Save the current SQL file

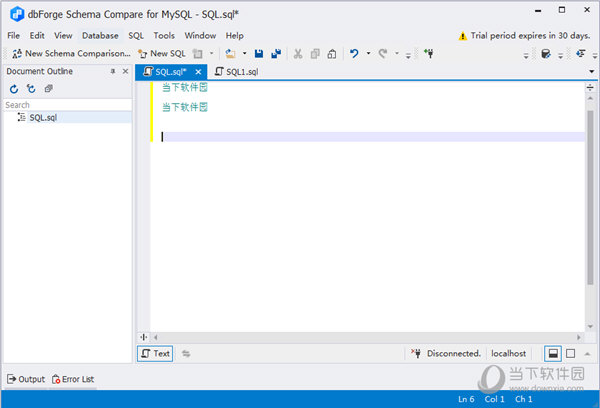(259, 54)
